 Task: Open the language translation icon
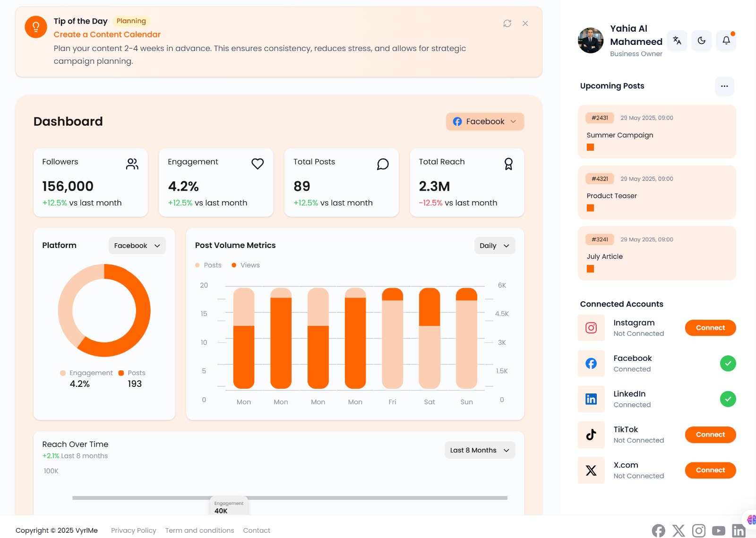pyautogui.click(x=677, y=41)
